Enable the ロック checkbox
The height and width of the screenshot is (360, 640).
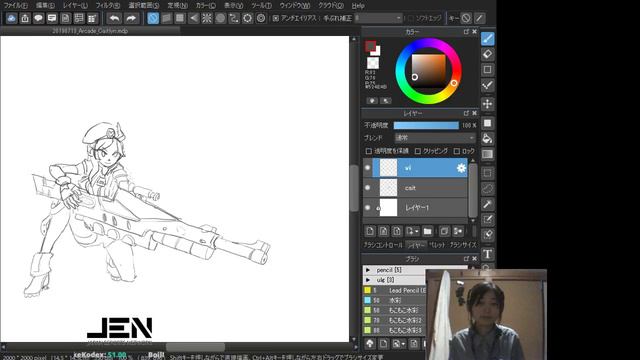coord(457,151)
